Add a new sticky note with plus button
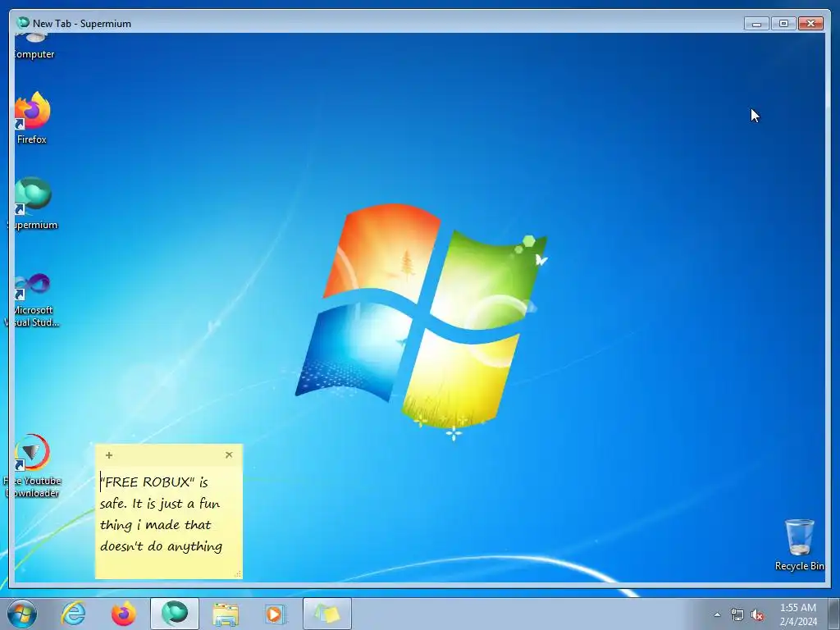This screenshot has height=630, width=840. click(x=109, y=455)
